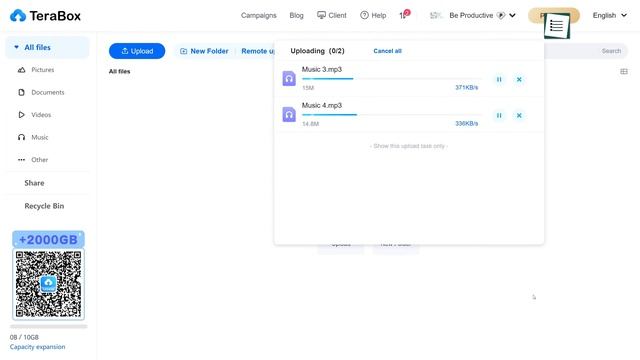Click the Music 4.mp3 file icon
640x360 pixels.
pos(289,114)
